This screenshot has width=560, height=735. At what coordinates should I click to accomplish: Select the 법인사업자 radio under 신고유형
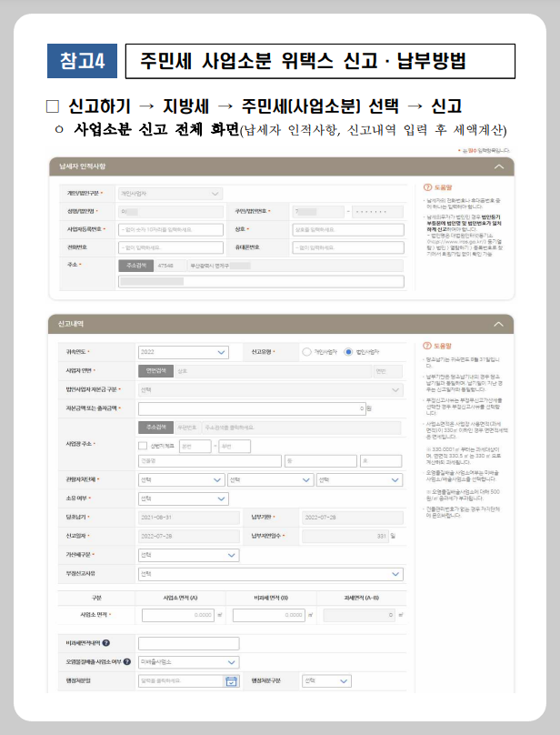348,352
